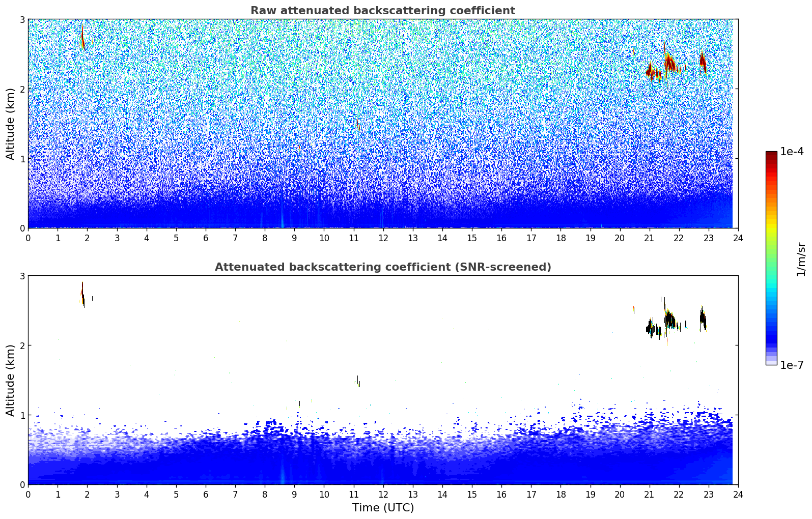Click tick label '0' on upper time axis
This screenshot has width=812, height=519.
28,238
